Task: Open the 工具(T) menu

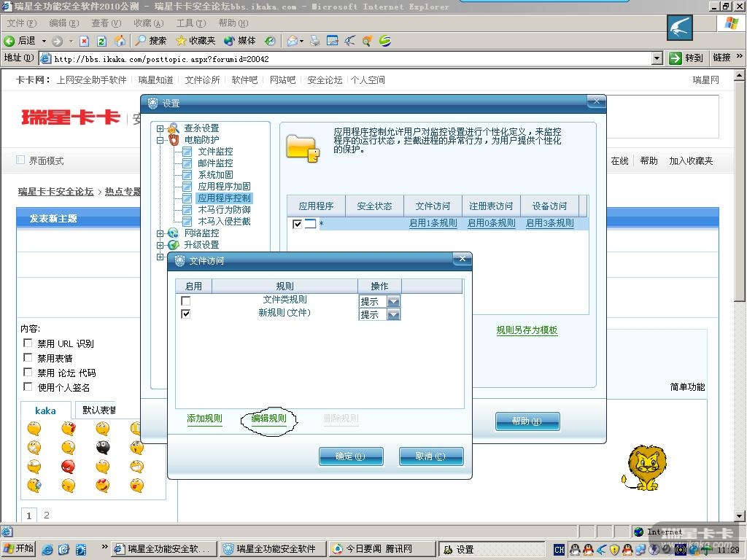Action: 191,23
